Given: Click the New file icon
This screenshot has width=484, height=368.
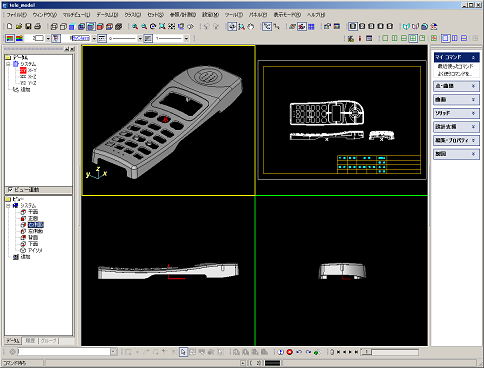Looking at the screenshot, I should [10, 26].
